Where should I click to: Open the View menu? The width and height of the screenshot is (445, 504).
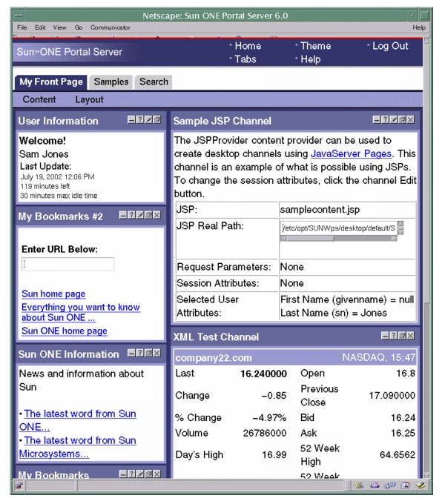click(59, 27)
